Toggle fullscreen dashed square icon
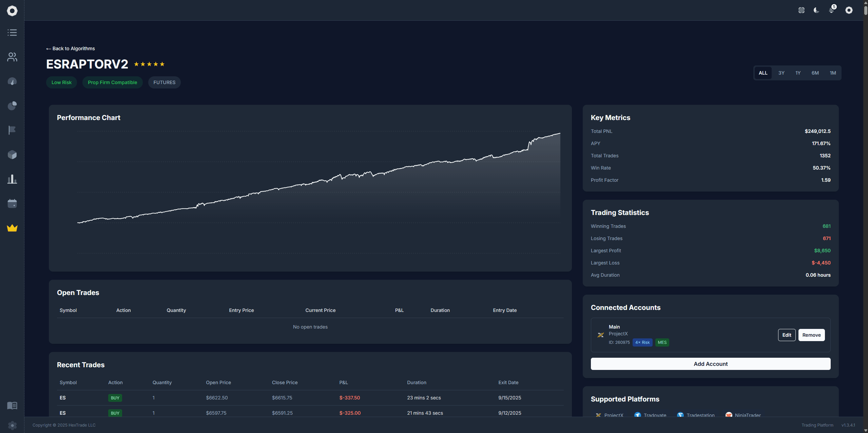Viewport: 868px width, 433px height. point(802,10)
